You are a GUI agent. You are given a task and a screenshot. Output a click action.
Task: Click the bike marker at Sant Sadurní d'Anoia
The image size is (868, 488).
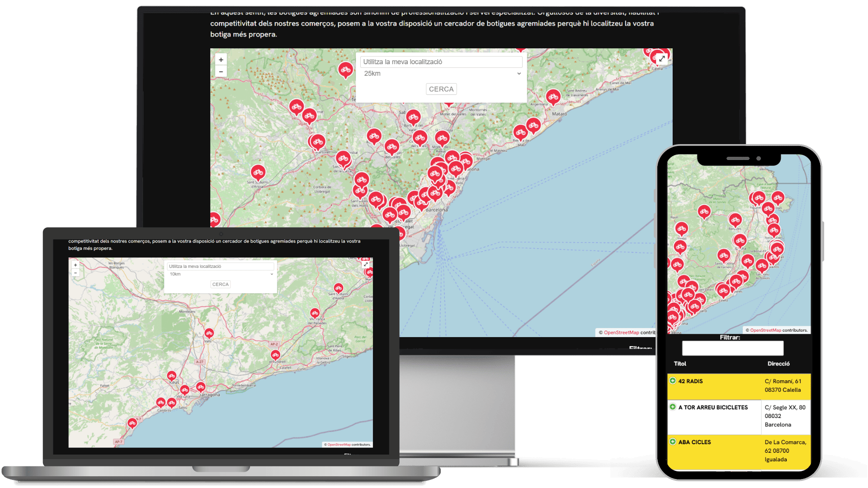[x=258, y=172]
